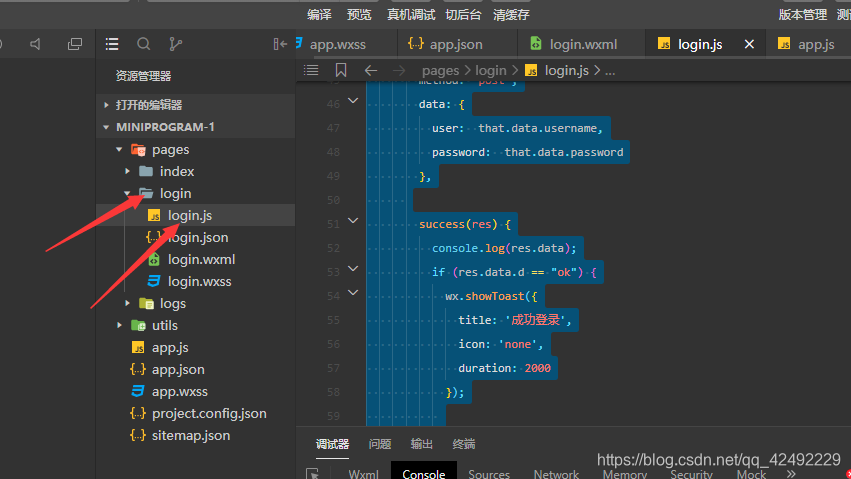Switch to the Wxml devtools tab
This screenshot has height=479, width=851.
[364, 474]
